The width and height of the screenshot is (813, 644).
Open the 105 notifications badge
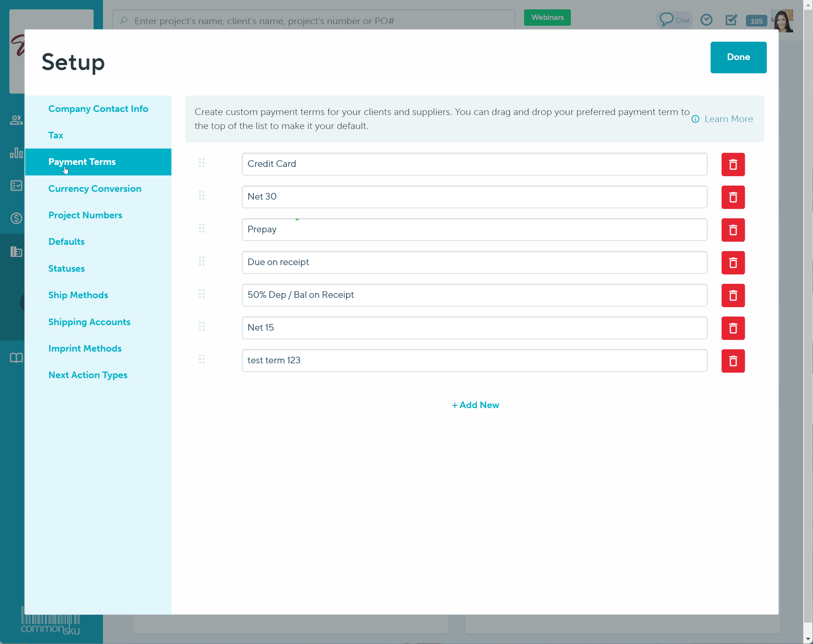[756, 21]
